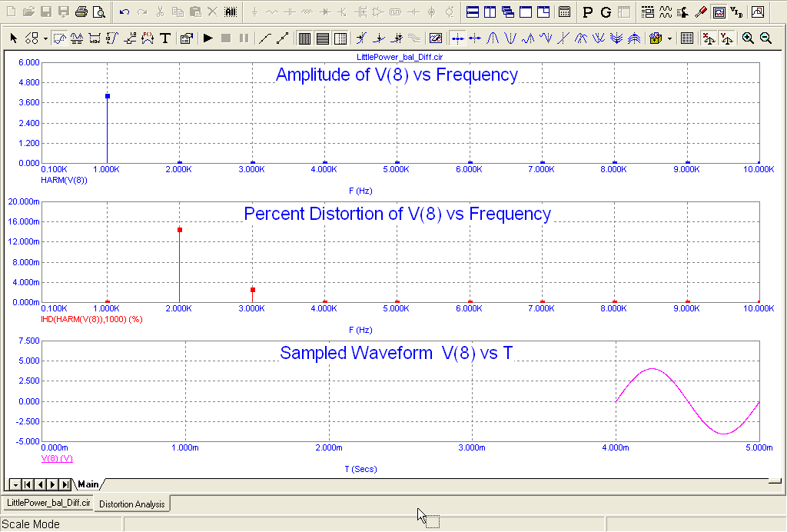Image resolution: width=787 pixels, height=532 pixels.
Task: Click the Pause analysis button
Action: 244,38
